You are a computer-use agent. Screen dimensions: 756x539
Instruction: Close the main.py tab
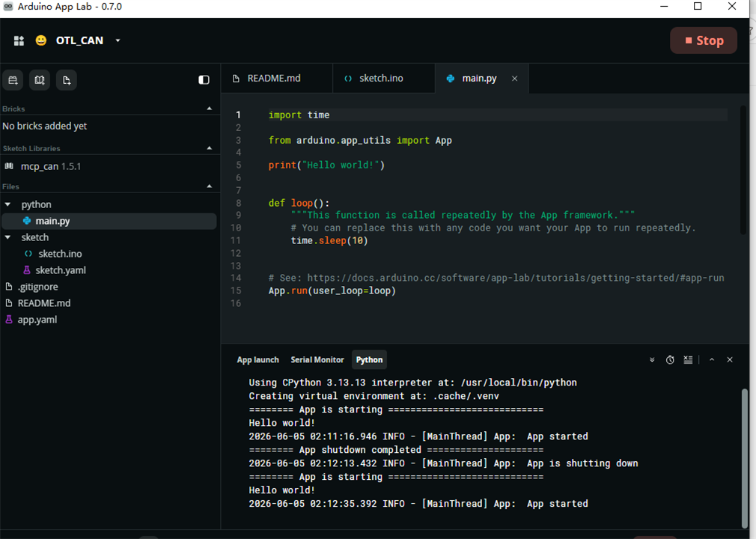pyautogui.click(x=514, y=79)
